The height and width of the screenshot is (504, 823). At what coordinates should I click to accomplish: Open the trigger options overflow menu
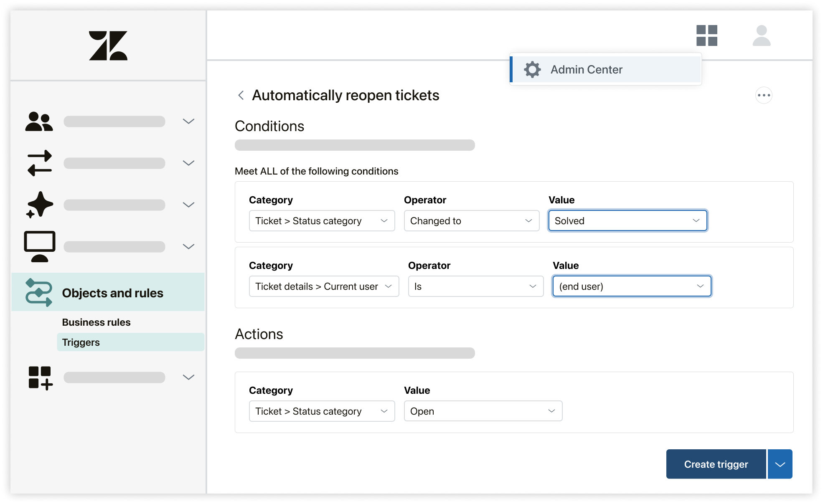coord(764,95)
